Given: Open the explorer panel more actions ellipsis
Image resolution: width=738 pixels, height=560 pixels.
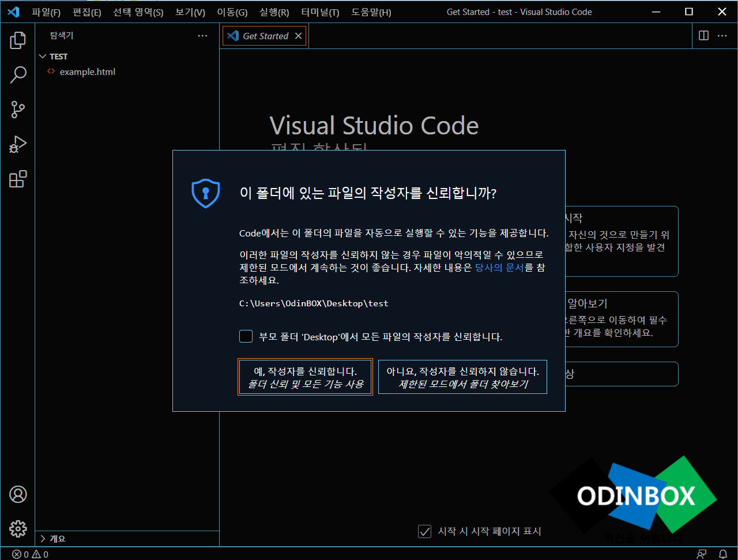Looking at the screenshot, I should click(202, 36).
